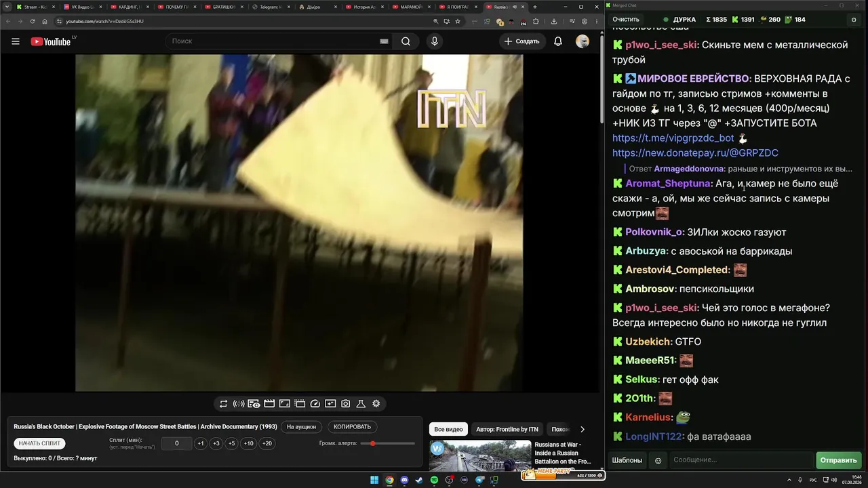The image size is (868, 488).
Task: Add +10 minutes to split
Action: (249, 443)
